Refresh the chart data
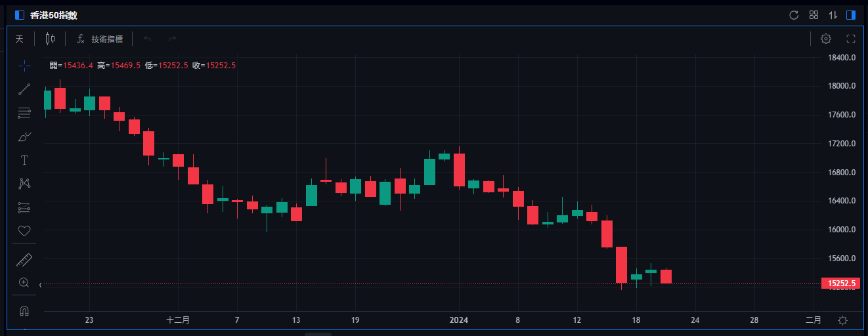The image size is (868, 336). tap(794, 15)
